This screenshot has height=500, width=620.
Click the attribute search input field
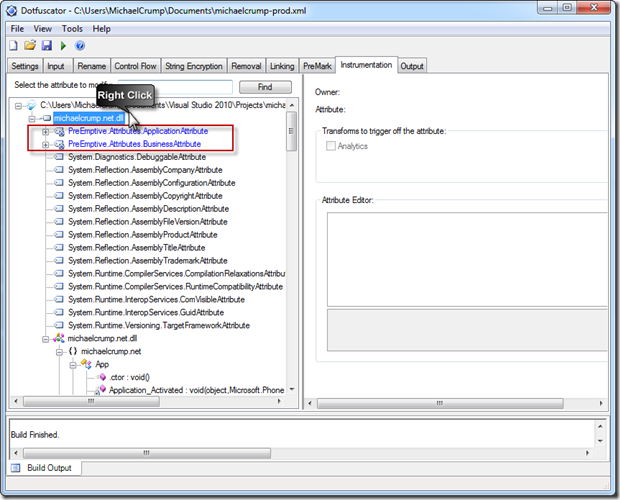[x=175, y=87]
